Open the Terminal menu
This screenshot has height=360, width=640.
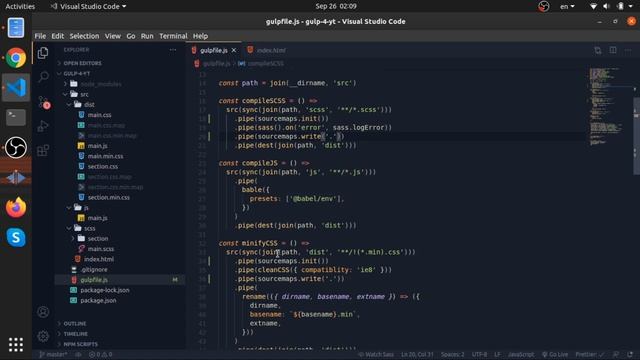click(173, 36)
